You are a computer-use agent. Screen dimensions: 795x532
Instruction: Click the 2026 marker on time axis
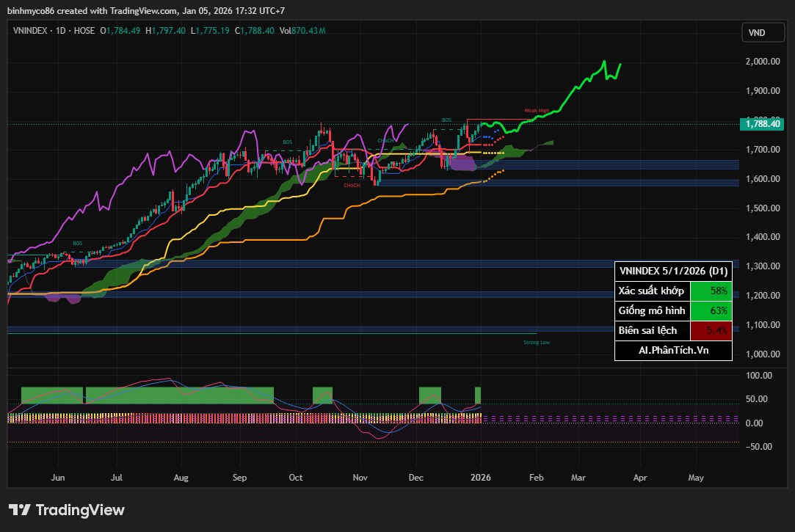click(481, 478)
